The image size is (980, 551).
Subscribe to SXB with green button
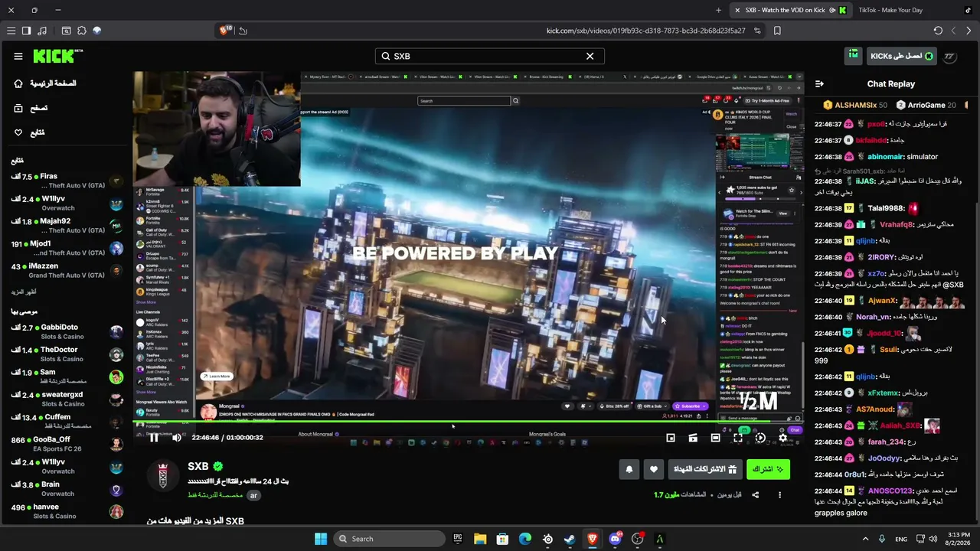(x=768, y=469)
